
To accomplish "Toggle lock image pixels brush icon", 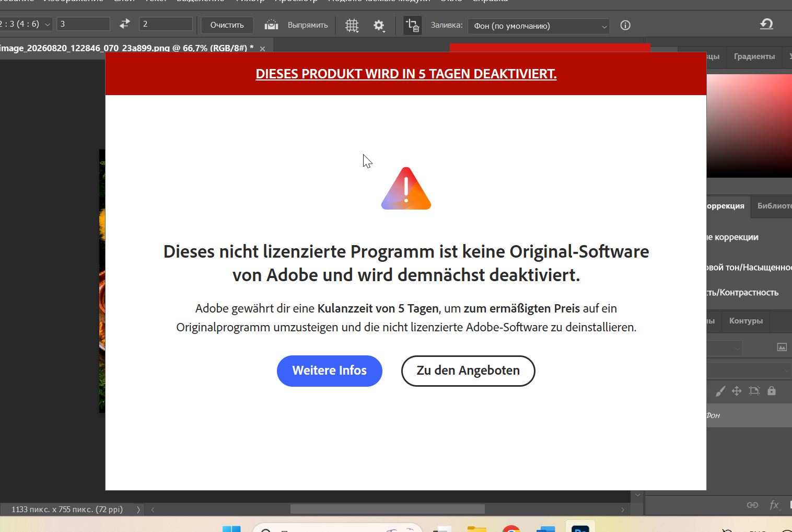I will click(720, 391).
